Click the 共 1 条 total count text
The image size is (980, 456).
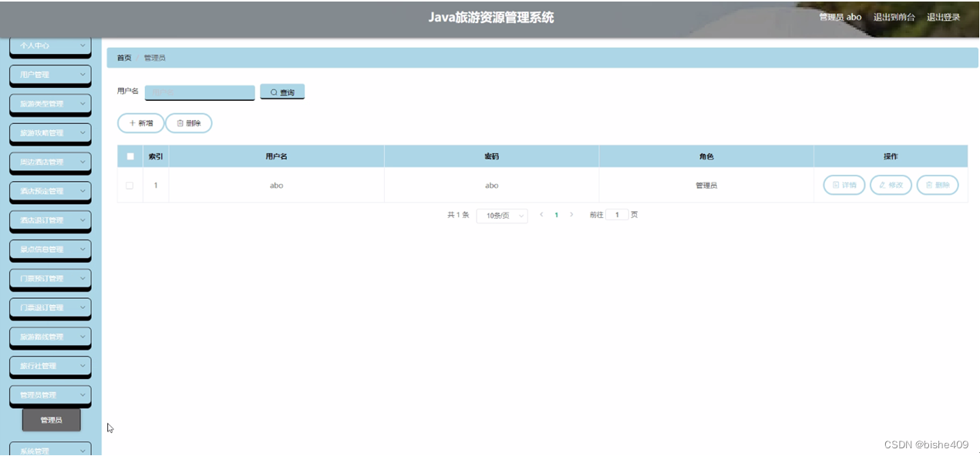pos(458,215)
